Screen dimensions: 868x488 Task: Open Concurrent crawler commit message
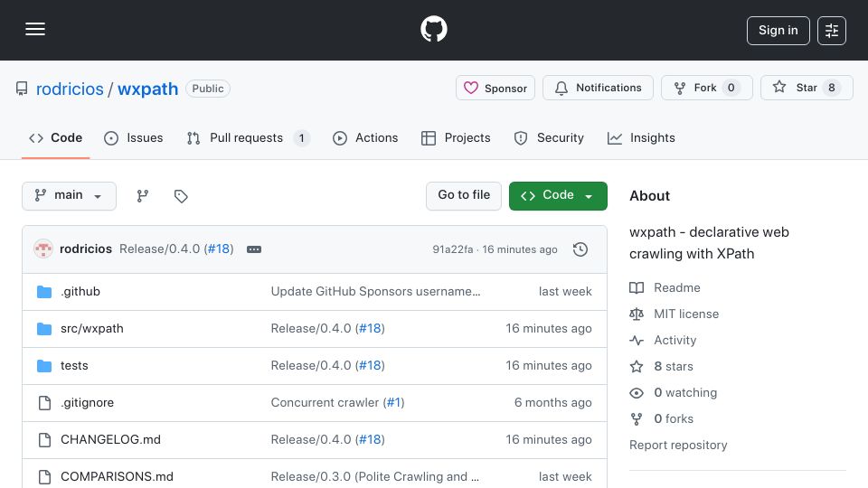[x=325, y=403]
